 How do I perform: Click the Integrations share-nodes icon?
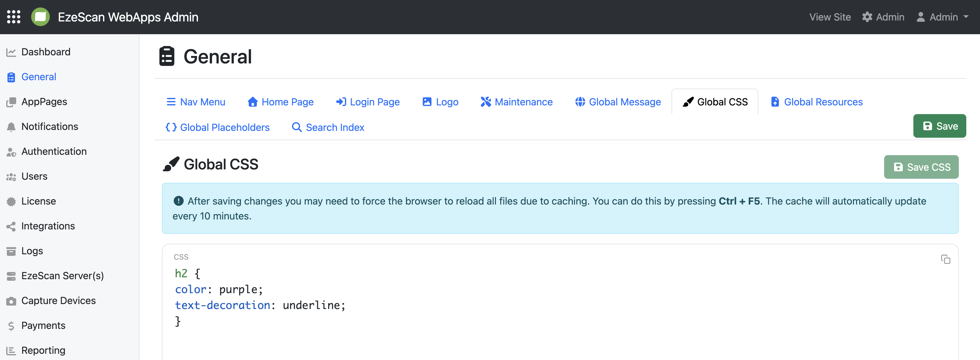(x=11, y=226)
